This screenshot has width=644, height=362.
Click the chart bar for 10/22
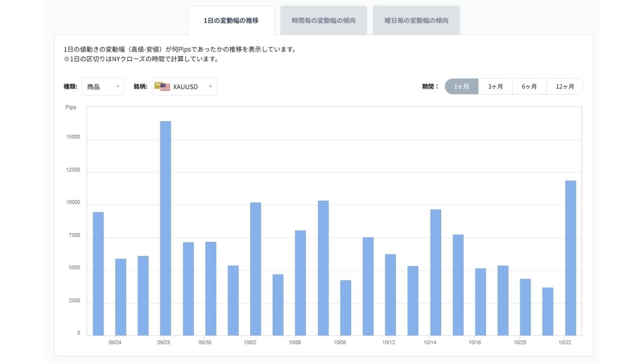(571, 258)
